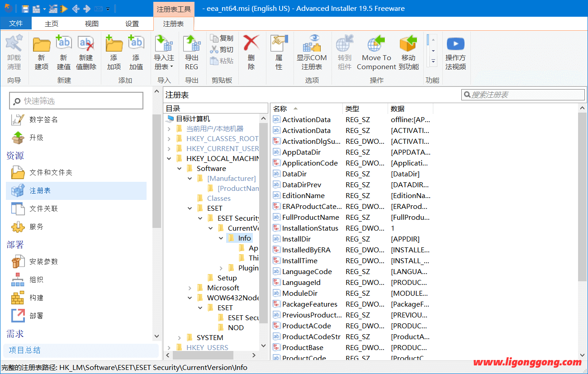588x374 pixels.
Task: Select the Target Computer root node
Action: pyautogui.click(x=193, y=119)
